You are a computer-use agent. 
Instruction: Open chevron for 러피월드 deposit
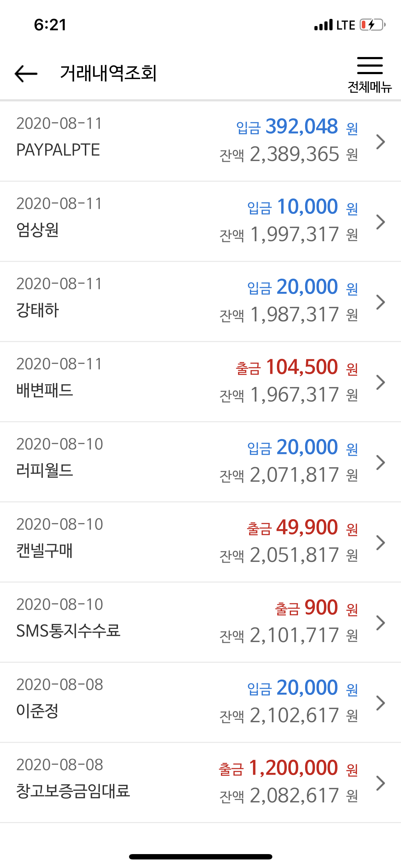click(381, 463)
